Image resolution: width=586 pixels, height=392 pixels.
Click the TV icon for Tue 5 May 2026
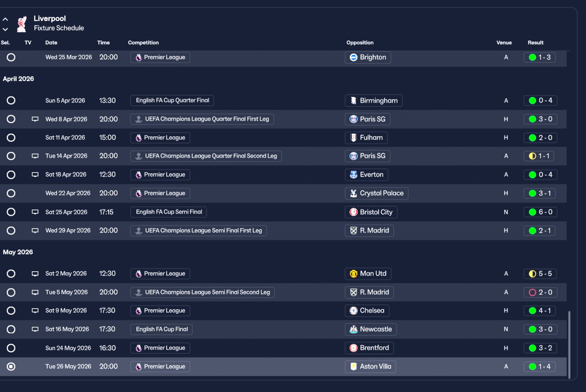tap(35, 292)
